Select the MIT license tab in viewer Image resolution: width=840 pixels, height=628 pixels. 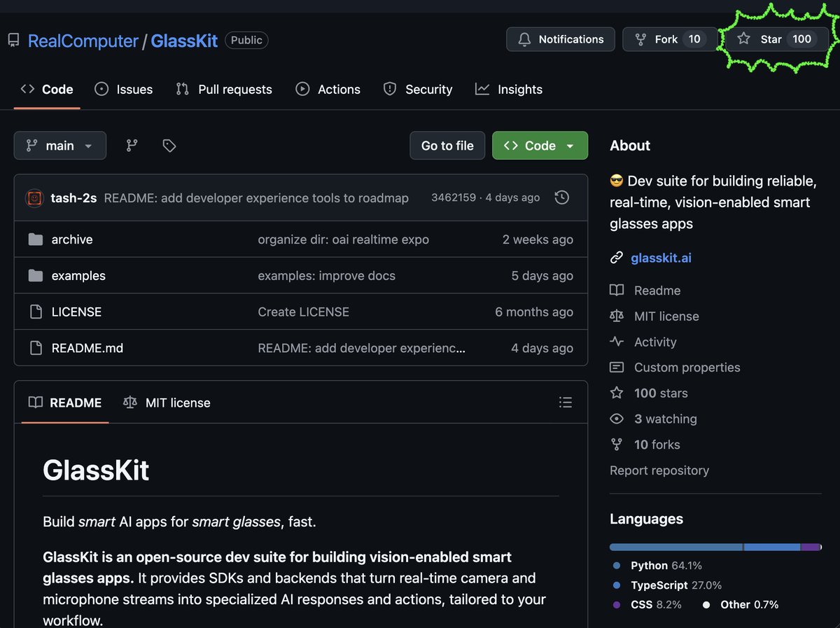[167, 403]
